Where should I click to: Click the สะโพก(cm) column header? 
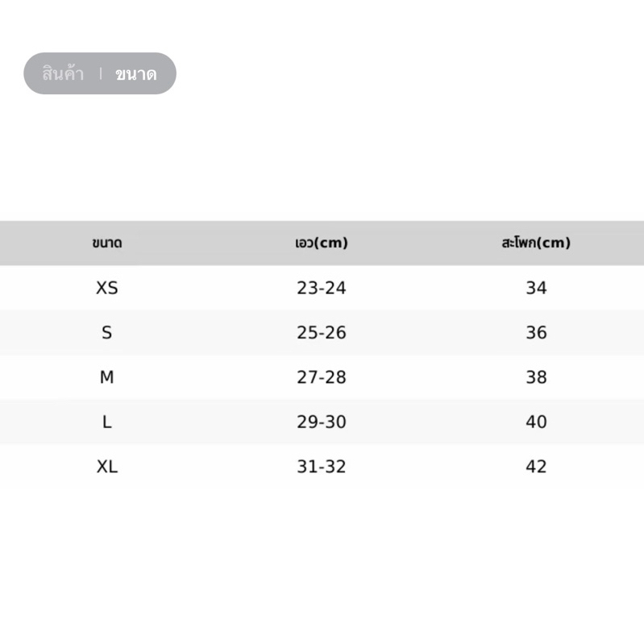coord(536,243)
